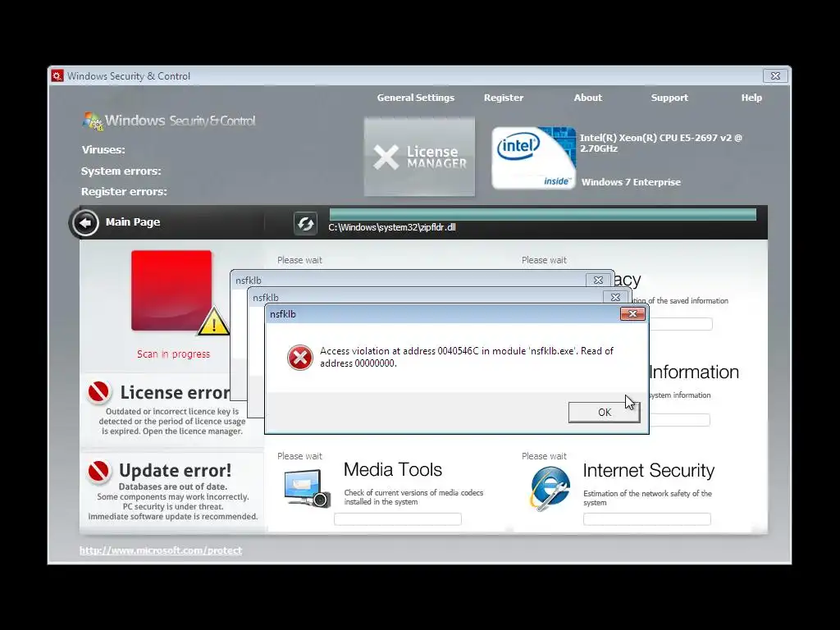Open the Support menu item

click(x=669, y=98)
